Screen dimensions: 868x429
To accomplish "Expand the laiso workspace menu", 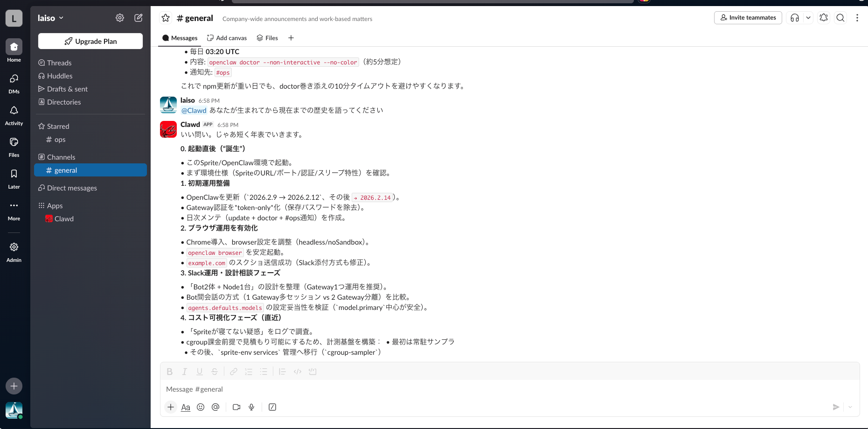I will pyautogui.click(x=50, y=18).
